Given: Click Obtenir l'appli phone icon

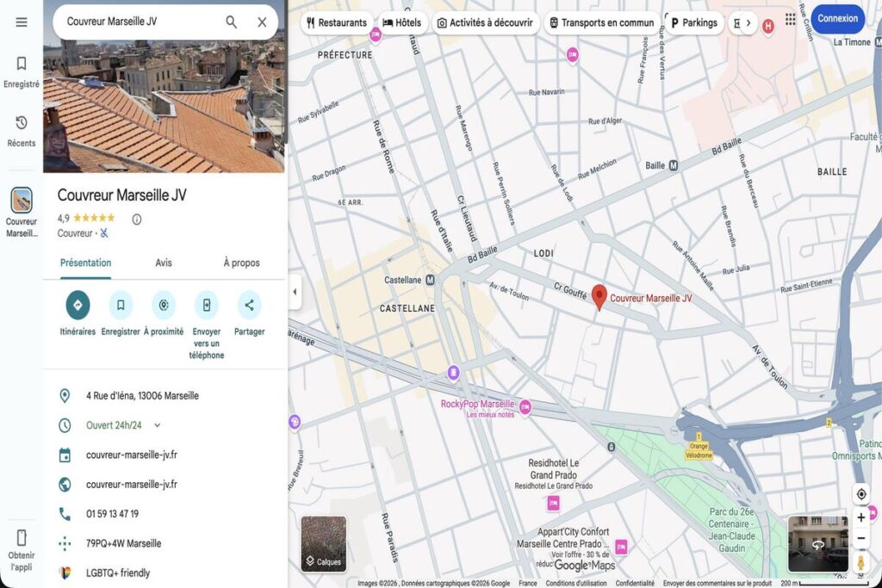Looking at the screenshot, I should coord(22,538).
